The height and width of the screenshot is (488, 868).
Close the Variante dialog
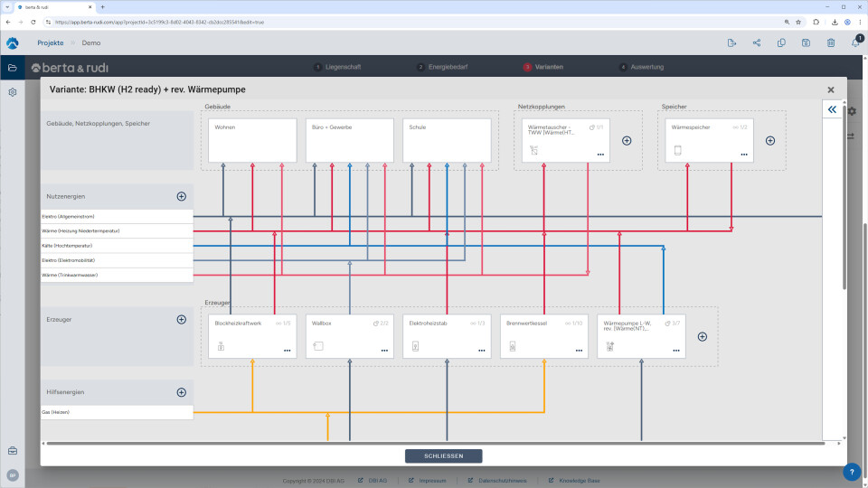(x=830, y=89)
